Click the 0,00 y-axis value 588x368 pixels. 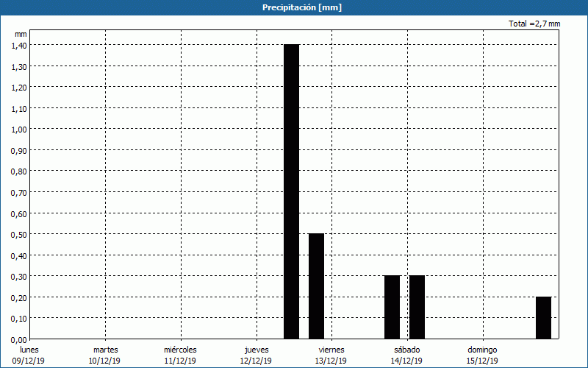click(x=19, y=340)
